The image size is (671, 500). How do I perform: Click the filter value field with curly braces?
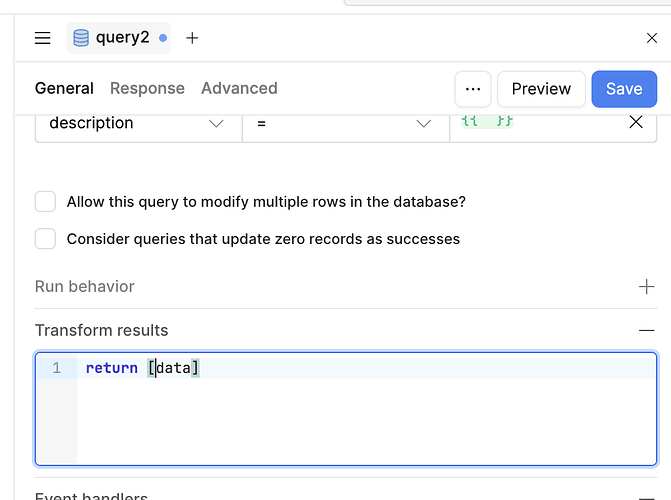click(x=540, y=123)
